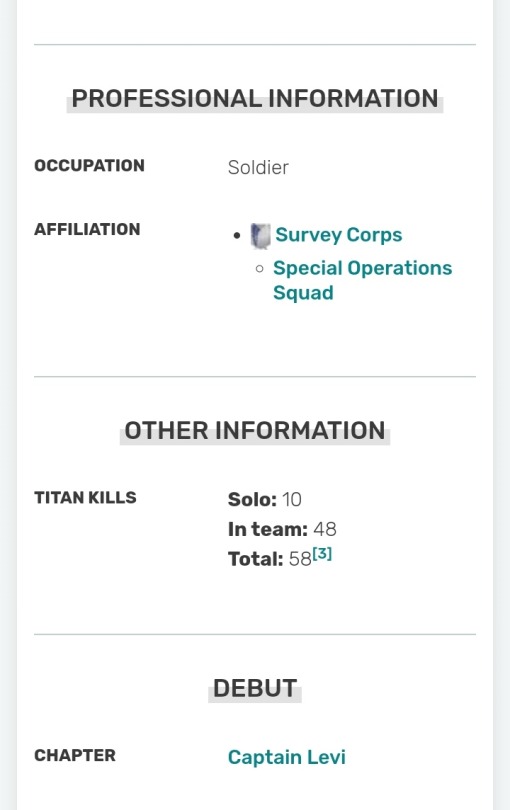Screen dimensions: 510x810
Task: Open the Special Operations Squad link
Action: [x=362, y=280]
